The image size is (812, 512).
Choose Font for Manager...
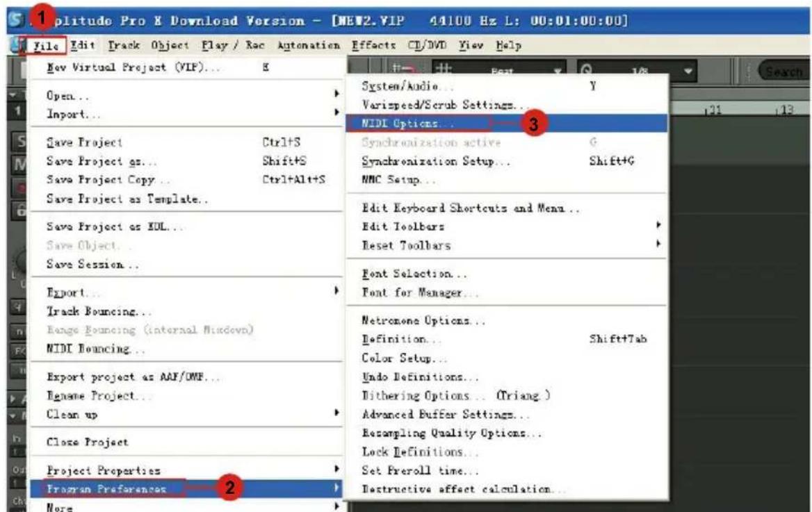click(507, 292)
